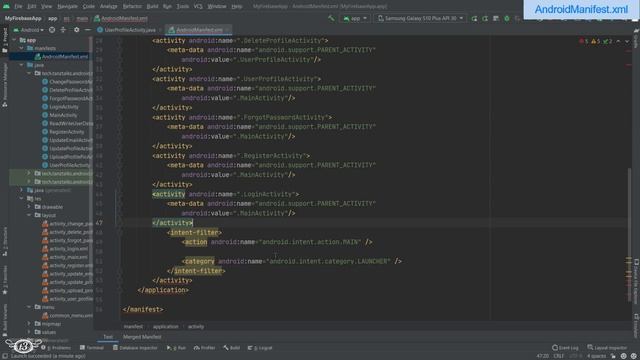
Task: Open the Profiler tool window
Action: (x=204, y=348)
